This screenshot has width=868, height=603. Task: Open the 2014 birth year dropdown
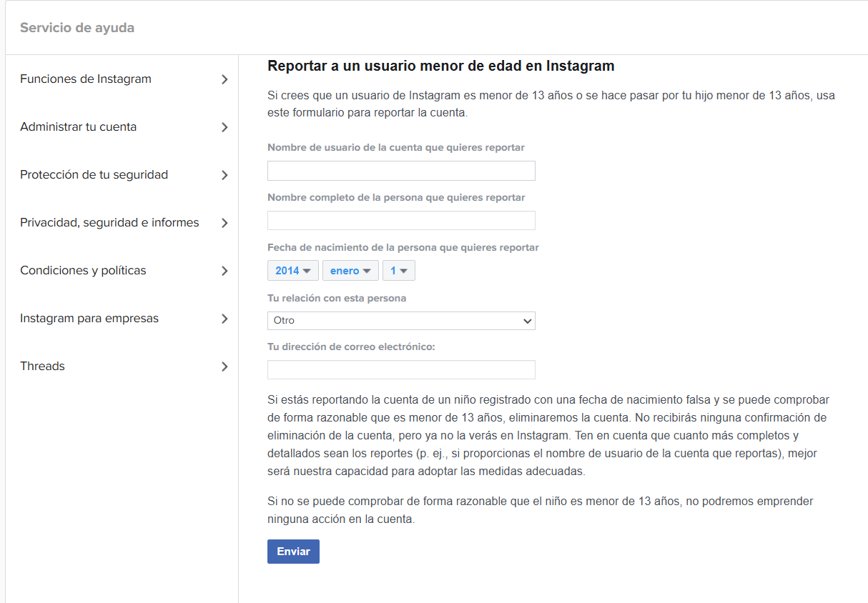pos(293,271)
